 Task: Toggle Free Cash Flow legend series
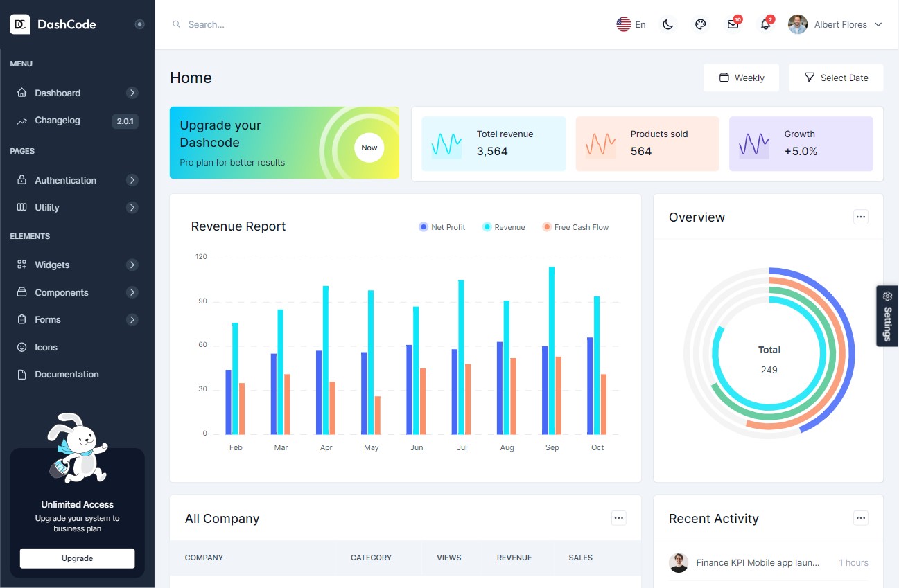pyautogui.click(x=575, y=227)
